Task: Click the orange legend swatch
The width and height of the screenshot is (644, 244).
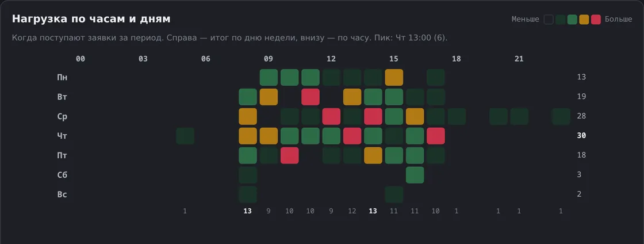Action: (x=584, y=20)
